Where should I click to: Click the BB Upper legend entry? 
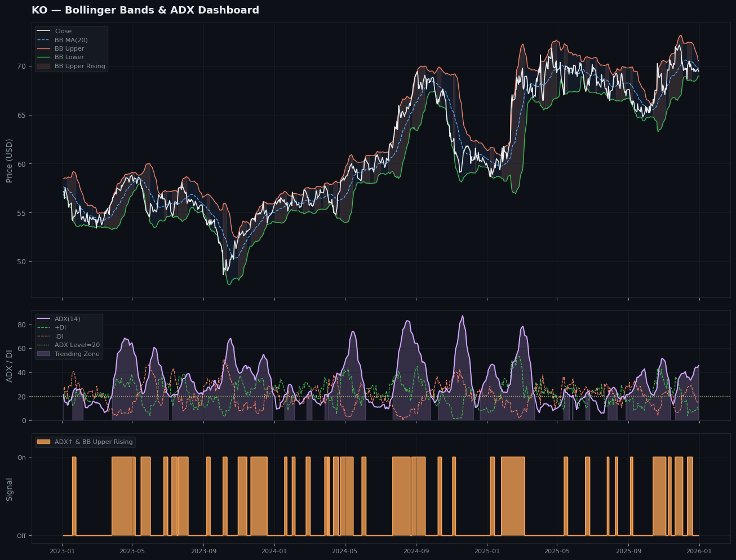pyautogui.click(x=69, y=49)
